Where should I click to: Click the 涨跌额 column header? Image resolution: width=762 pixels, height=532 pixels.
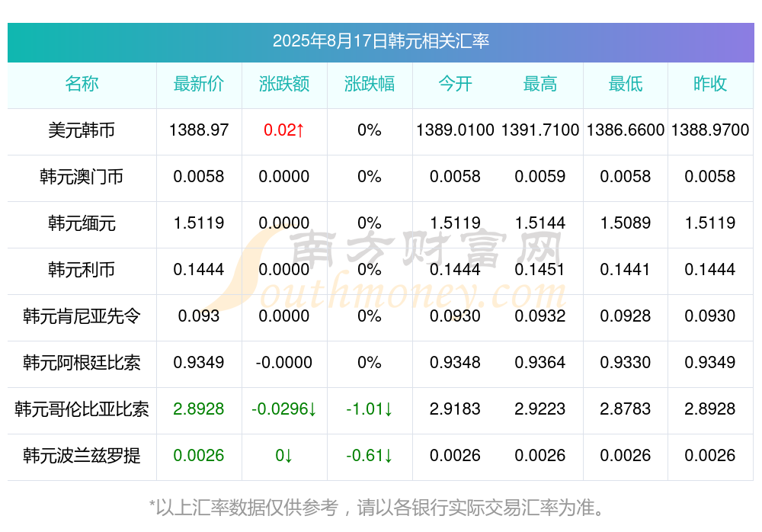point(283,84)
